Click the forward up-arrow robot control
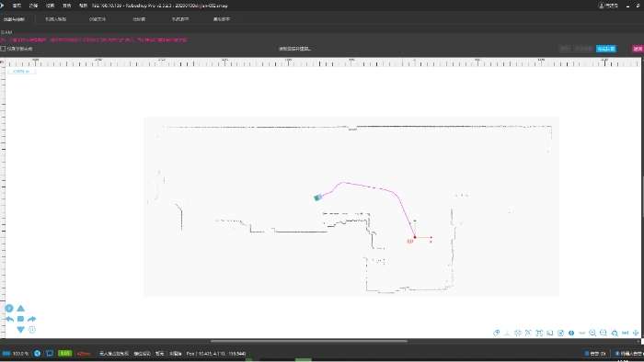The image size is (644, 362). 20,308
